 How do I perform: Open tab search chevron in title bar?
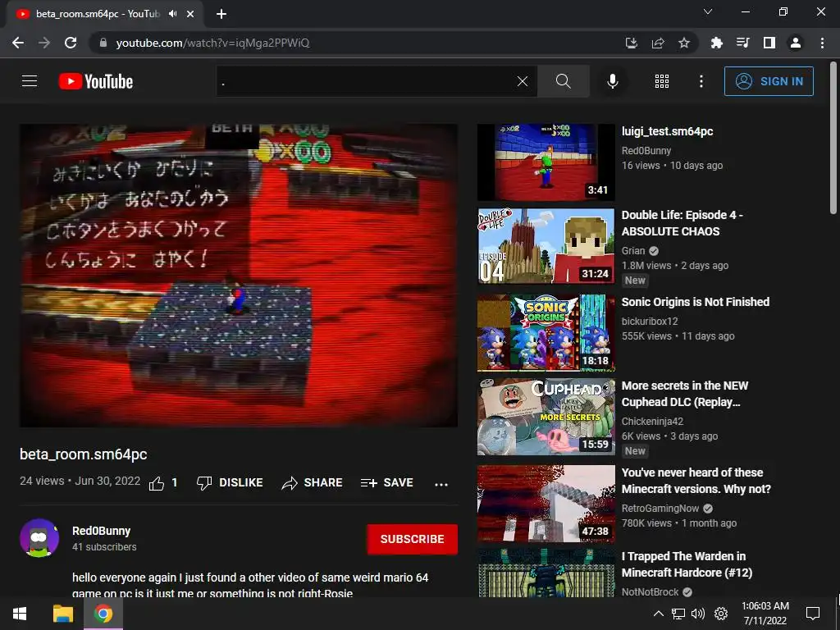pyautogui.click(x=708, y=11)
